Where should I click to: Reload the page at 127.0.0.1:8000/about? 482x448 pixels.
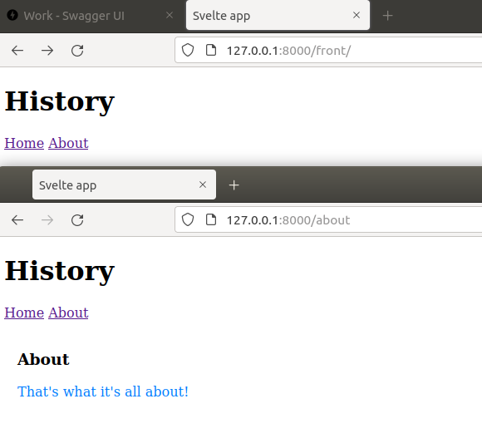coord(77,220)
